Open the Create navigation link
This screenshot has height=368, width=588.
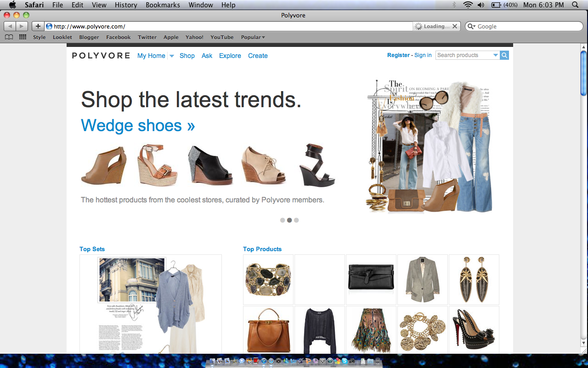pyautogui.click(x=258, y=56)
